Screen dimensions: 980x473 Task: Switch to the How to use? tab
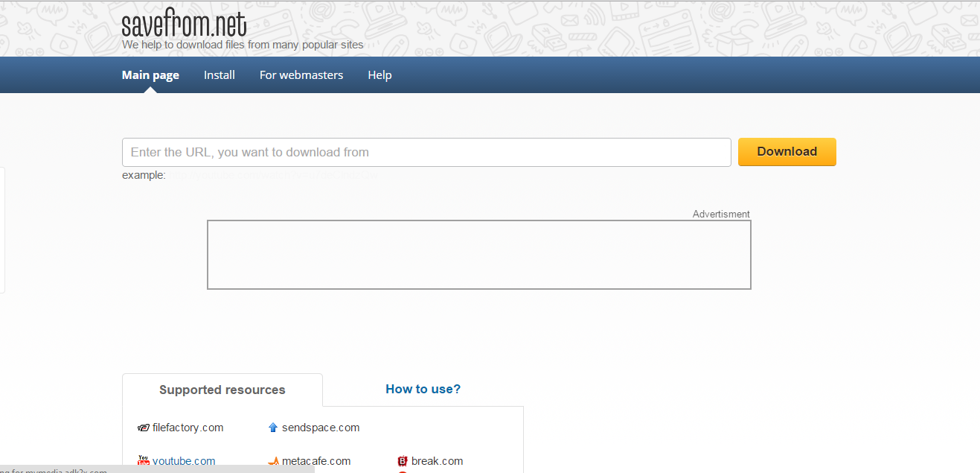[x=423, y=389]
